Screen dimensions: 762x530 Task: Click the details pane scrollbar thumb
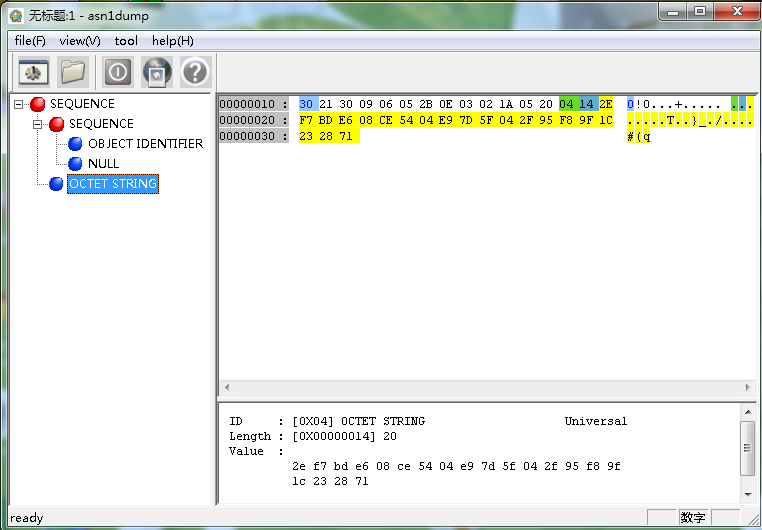[748, 448]
